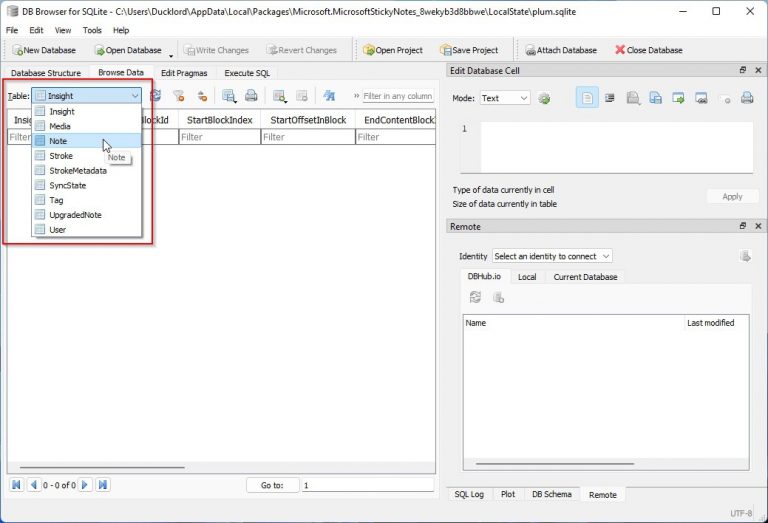This screenshot has height=523, width=768.
Task: Click the Filter box under StartOffsetInBlock
Action: [308, 137]
